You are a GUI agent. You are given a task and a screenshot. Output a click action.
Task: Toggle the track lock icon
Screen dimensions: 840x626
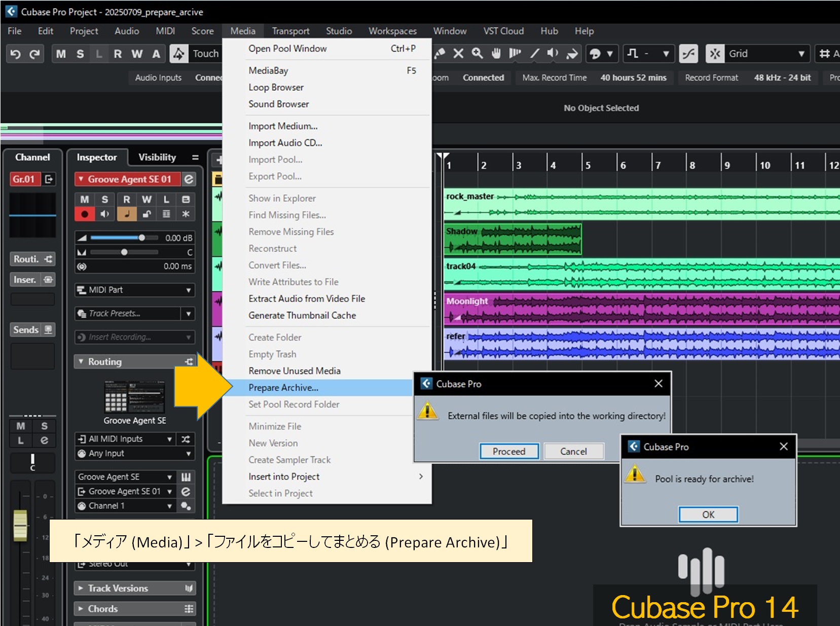(x=147, y=214)
